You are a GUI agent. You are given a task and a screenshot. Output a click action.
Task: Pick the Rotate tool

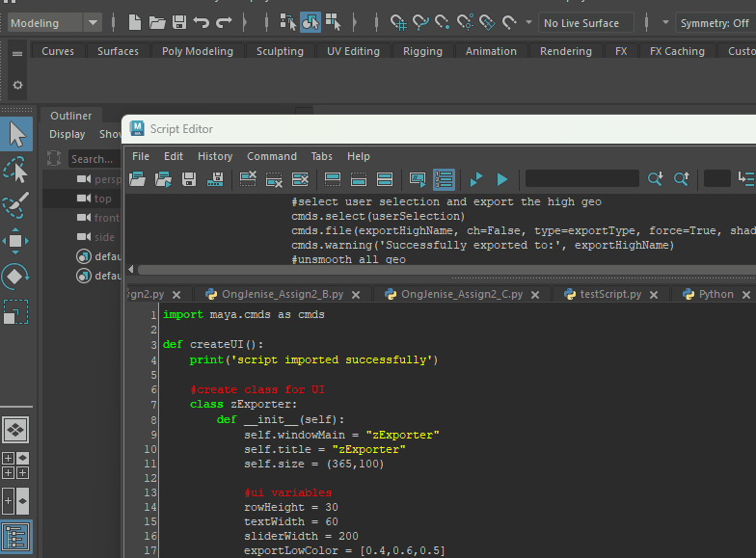point(16,277)
